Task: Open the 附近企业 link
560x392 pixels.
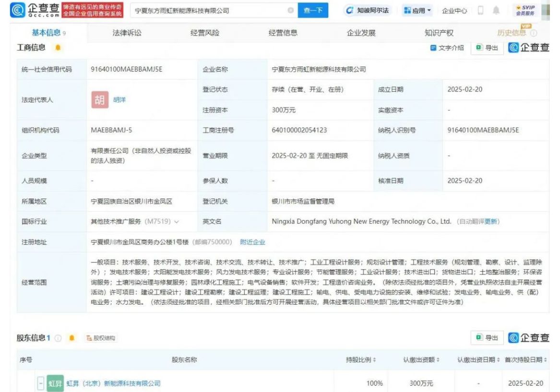Action: coord(252,242)
